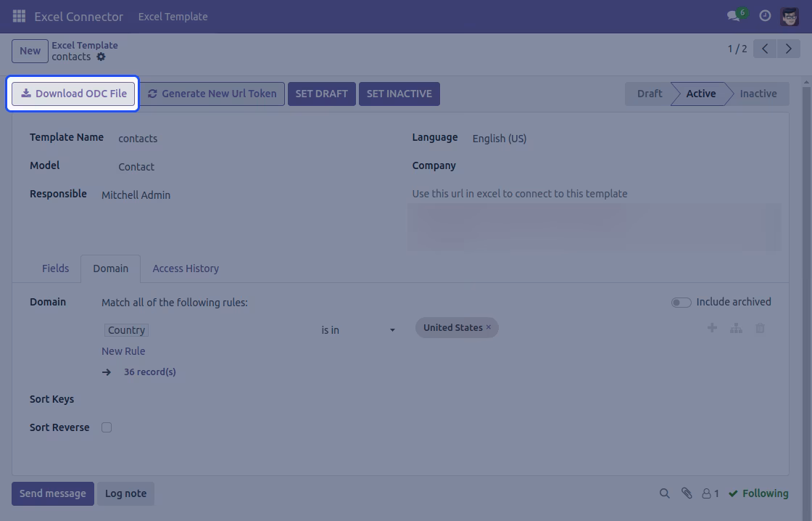Open the Access History tab
The height and width of the screenshot is (521, 812).
click(x=186, y=268)
